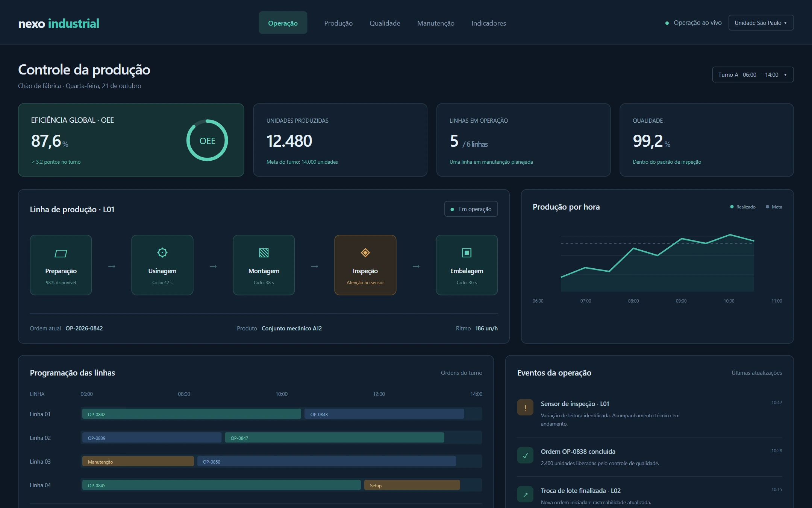The image size is (812, 508).
Task: Click the Ordem OP-0838 checkmark icon
Action: [525, 455]
